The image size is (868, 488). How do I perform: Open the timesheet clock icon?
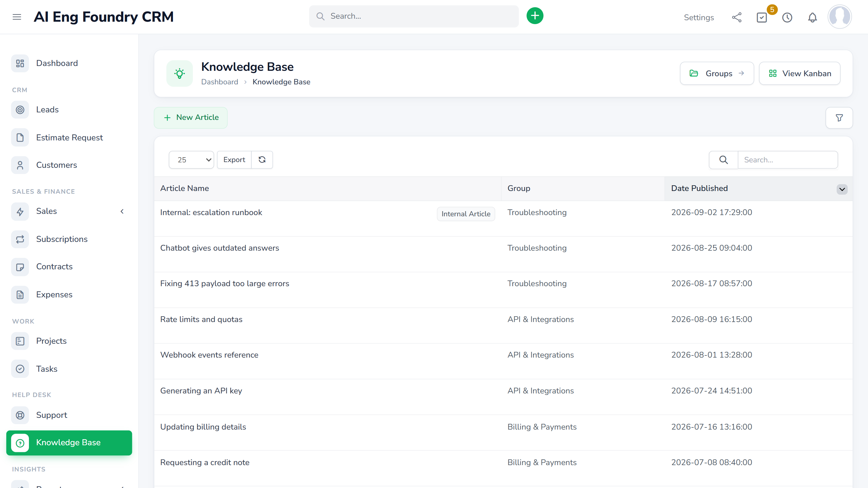787,17
